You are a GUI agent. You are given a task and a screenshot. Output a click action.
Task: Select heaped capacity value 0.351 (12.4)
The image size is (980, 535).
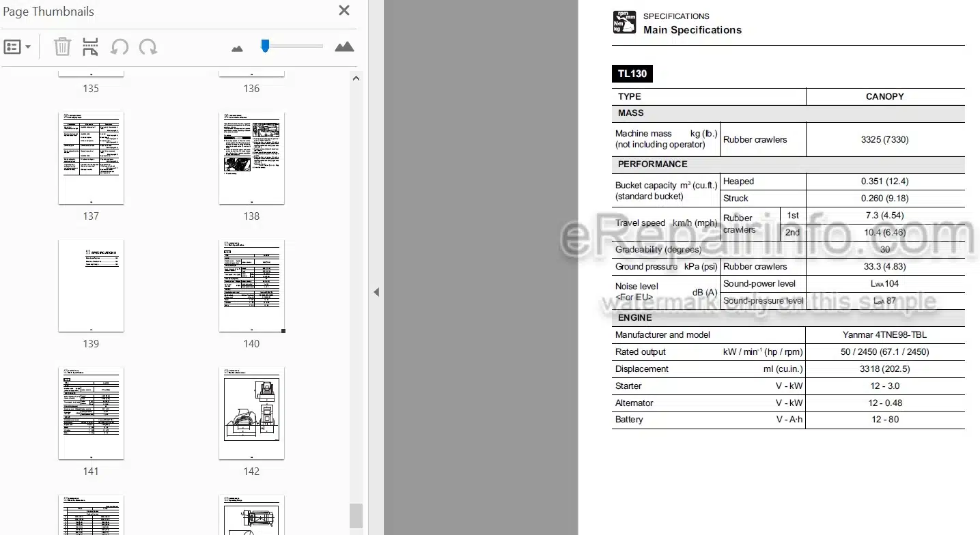click(884, 182)
